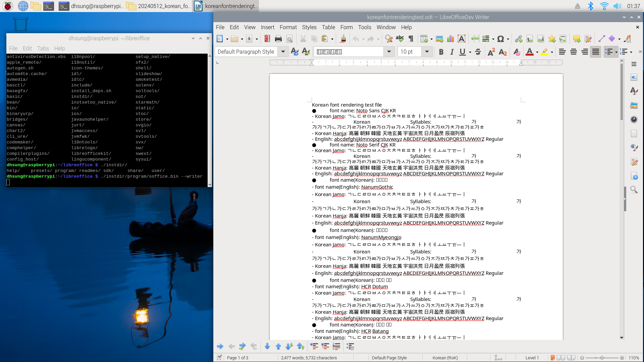Open the font color dropdown arrow

click(x=537, y=52)
